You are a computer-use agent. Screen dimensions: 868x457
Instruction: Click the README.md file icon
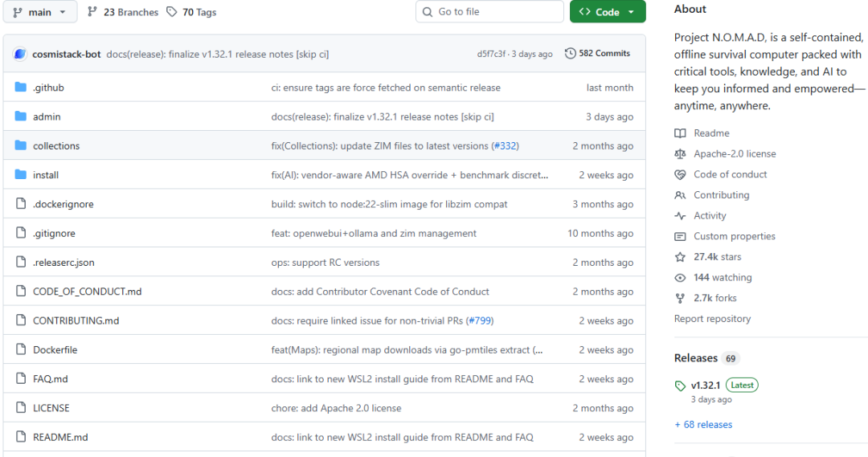[21, 437]
